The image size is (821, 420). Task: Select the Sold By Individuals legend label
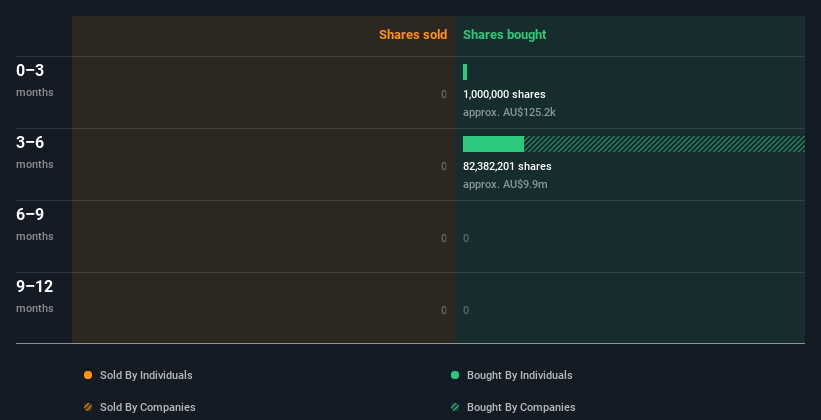(146, 375)
